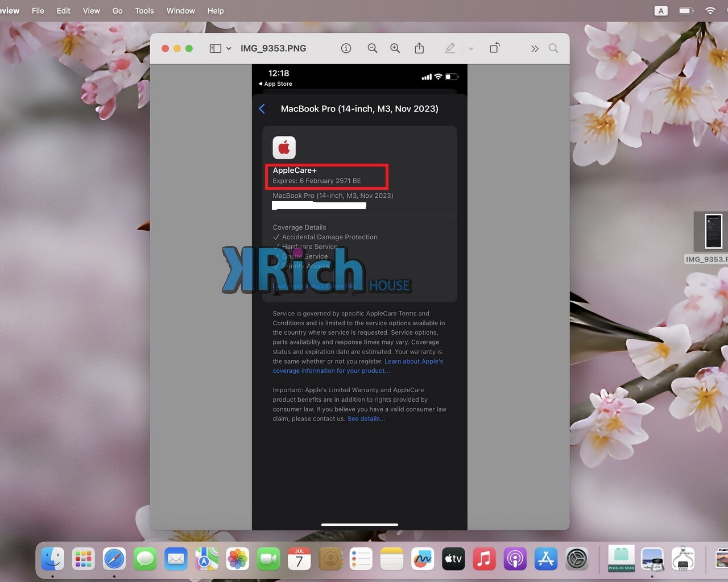Switch to Preview in the dock

click(652, 559)
